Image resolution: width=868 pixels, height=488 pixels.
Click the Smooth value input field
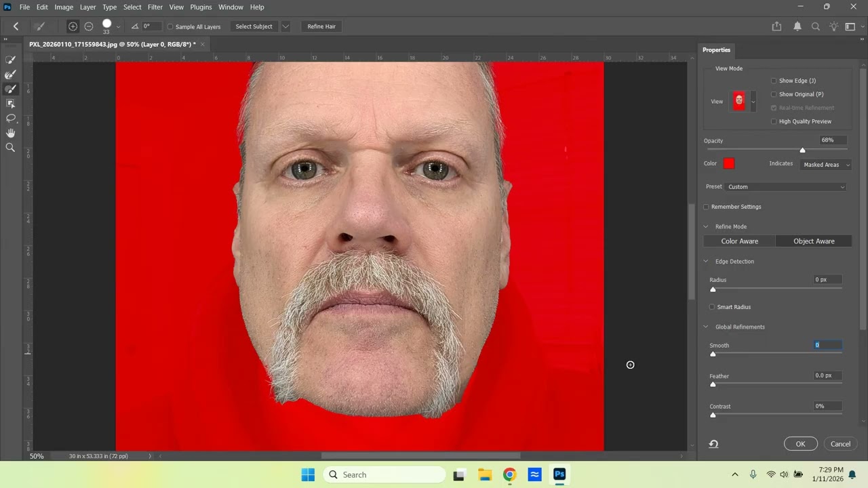(827, 345)
